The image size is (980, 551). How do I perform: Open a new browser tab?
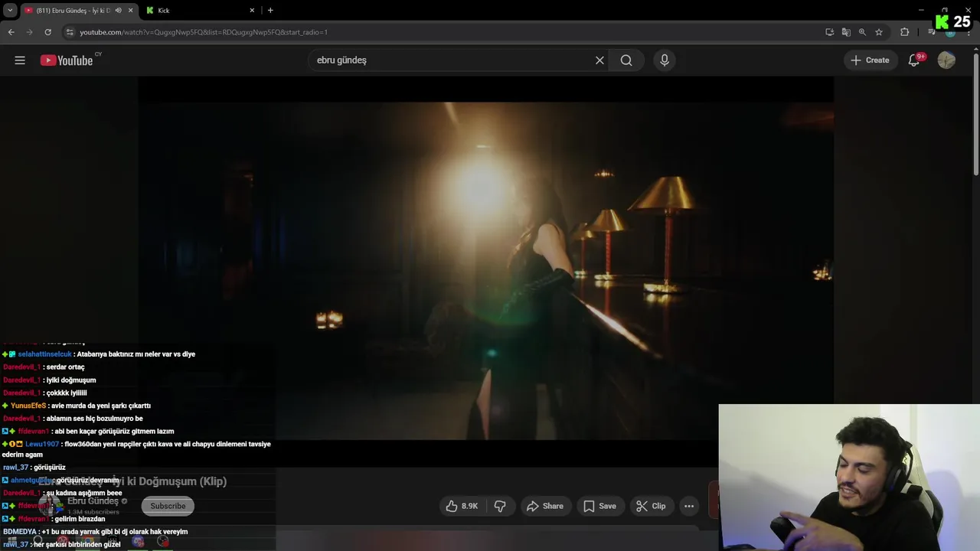click(270, 10)
